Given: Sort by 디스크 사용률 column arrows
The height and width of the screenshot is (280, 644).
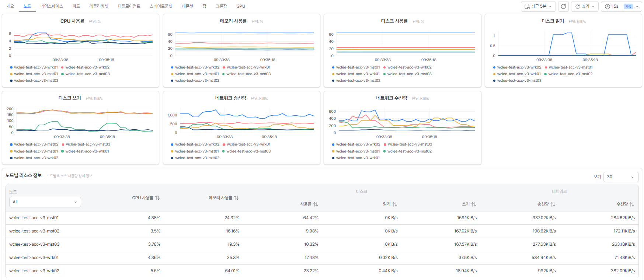Looking at the screenshot, I should point(316,204).
